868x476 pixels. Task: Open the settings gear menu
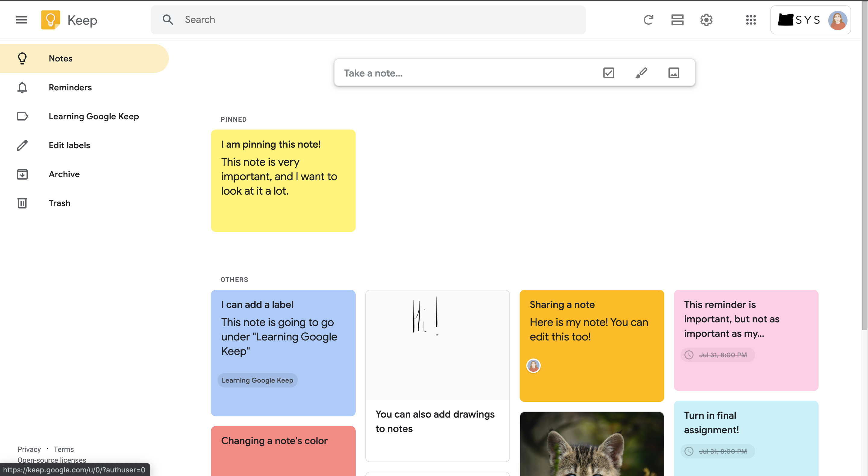tap(706, 20)
